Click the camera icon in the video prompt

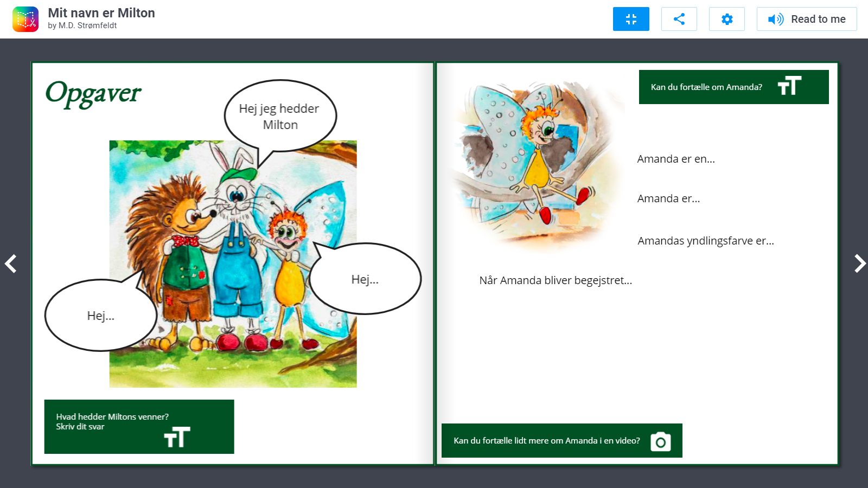661,442
